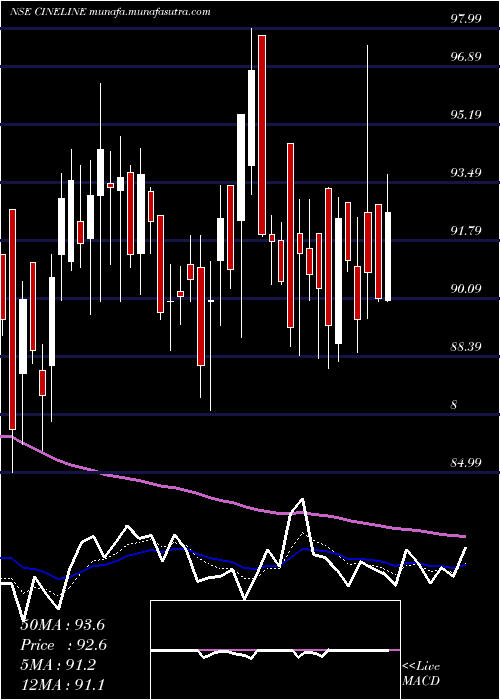Click inside the MACD indicator panel
Viewport: 500px width, 700px height.
275,650
